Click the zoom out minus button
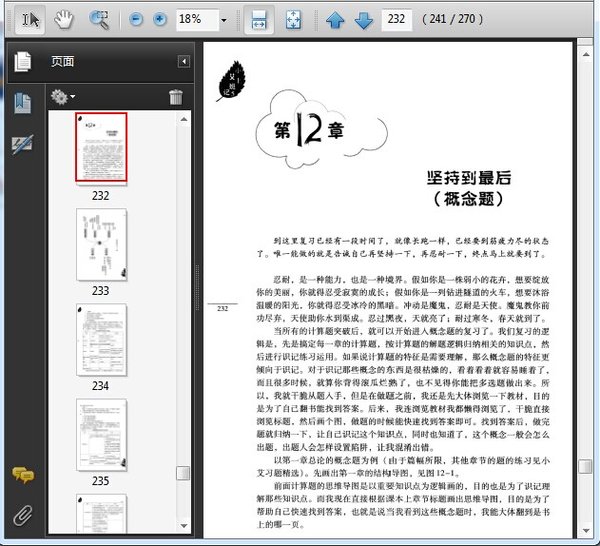Screen dimensions: 600x546 pos(135,19)
